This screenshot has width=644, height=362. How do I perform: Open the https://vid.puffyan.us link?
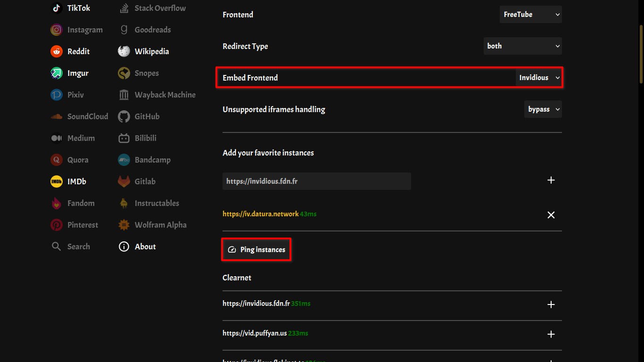(x=255, y=333)
